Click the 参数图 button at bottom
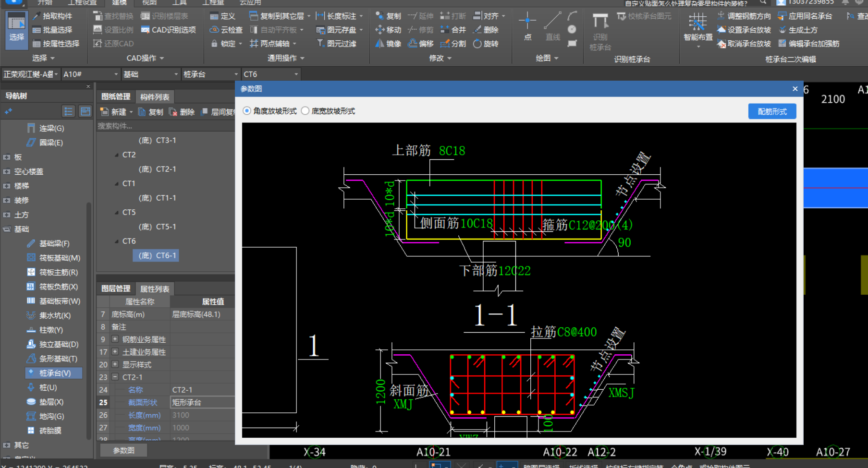 (123, 450)
